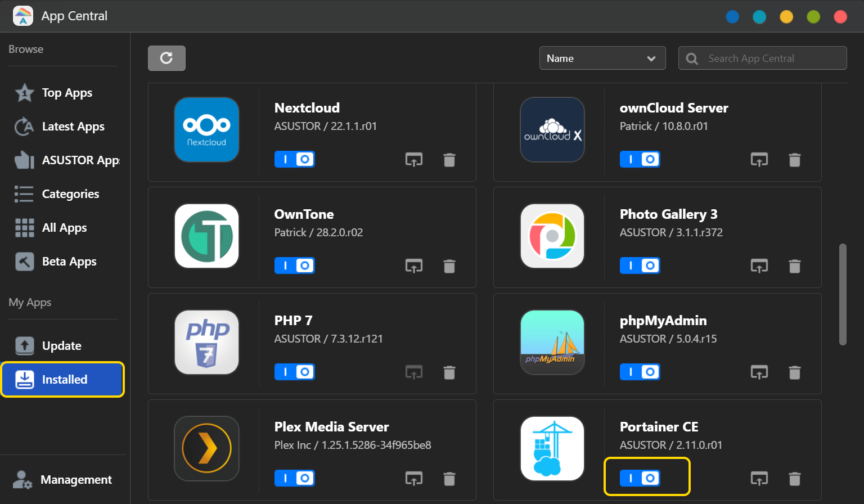Click the app list scrollbar
The width and height of the screenshot is (864, 504).
[x=843, y=294]
